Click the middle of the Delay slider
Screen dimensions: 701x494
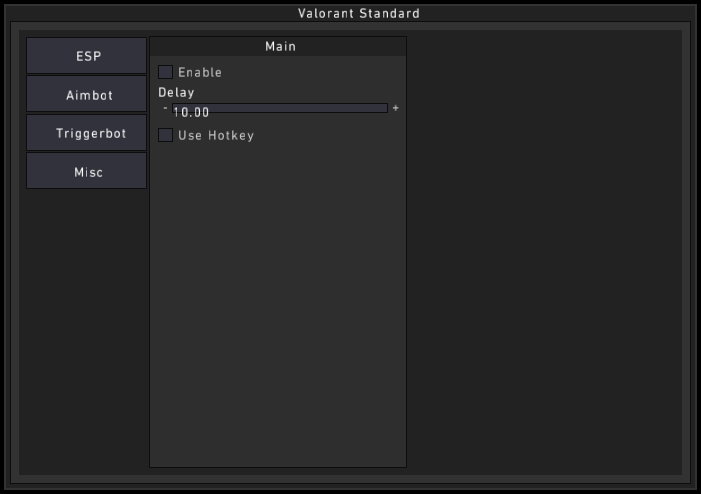pyautogui.click(x=280, y=108)
